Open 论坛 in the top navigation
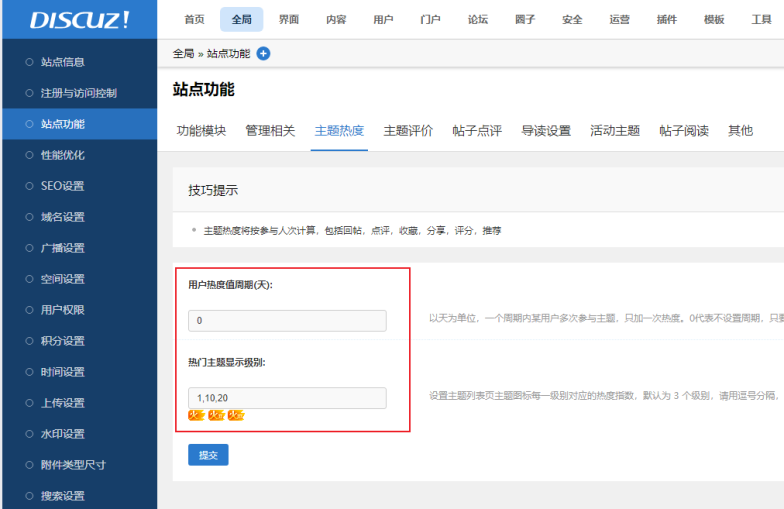784x509 pixels. tap(479, 20)
